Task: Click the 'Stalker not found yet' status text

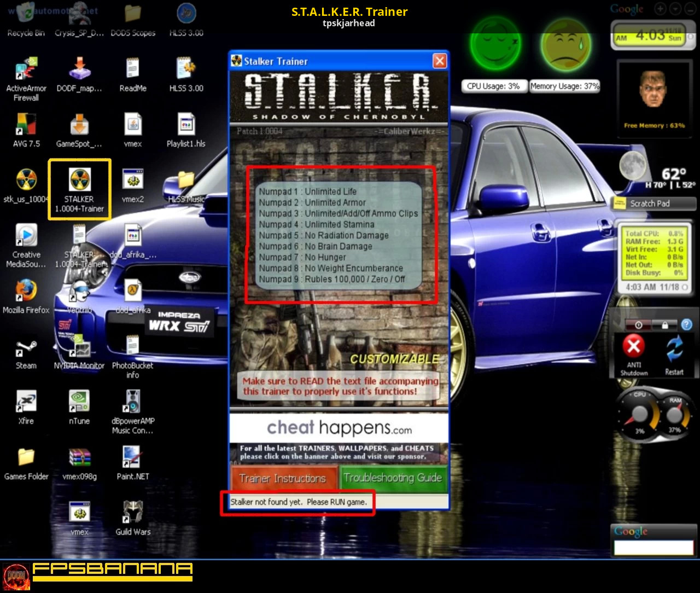Action: pyautogui.click(x=299, y=502)
